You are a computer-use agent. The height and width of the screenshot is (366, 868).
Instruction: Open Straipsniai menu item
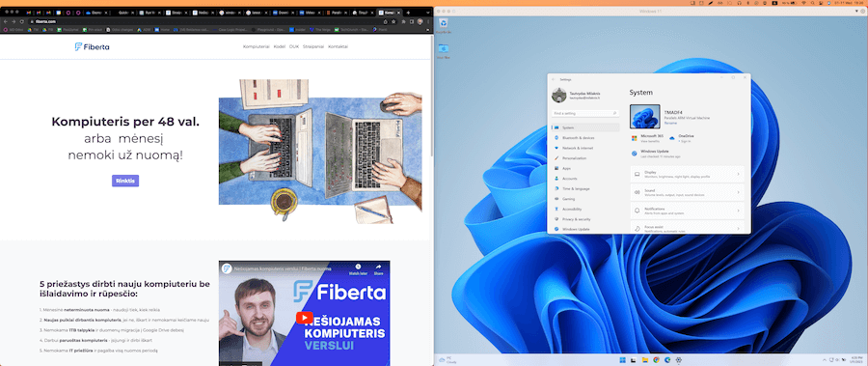(313, 47)
